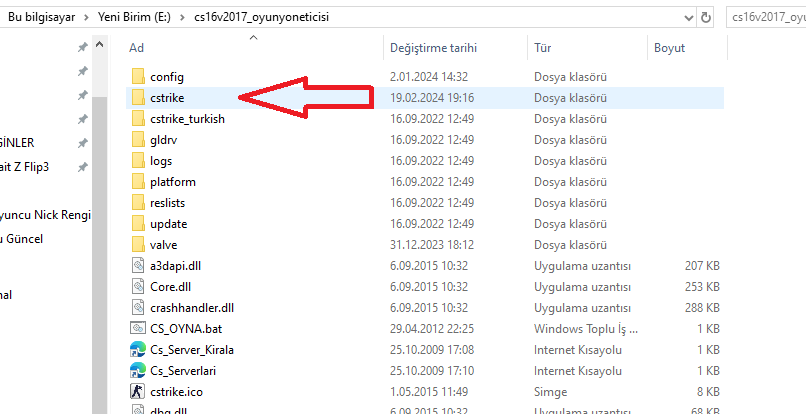Select the cstrike folder icon
The image size is (806, 414).
coord(138,98)
